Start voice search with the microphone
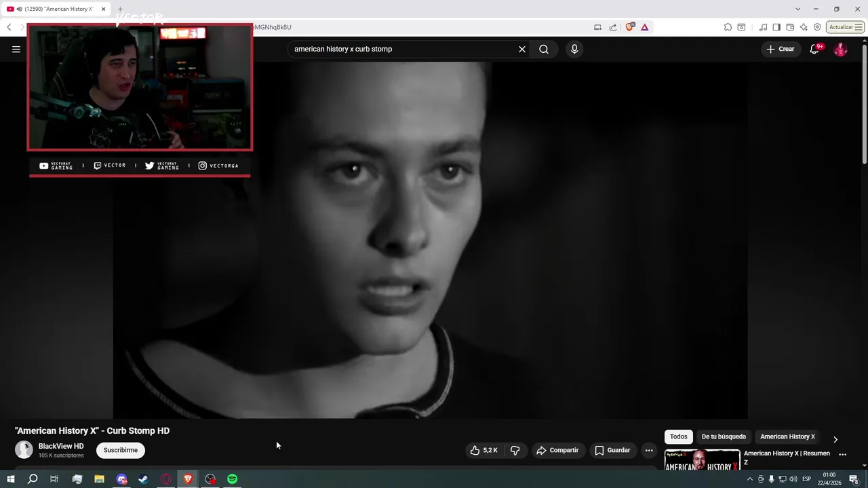Screen dimensions: 868x488 (574, 49)
